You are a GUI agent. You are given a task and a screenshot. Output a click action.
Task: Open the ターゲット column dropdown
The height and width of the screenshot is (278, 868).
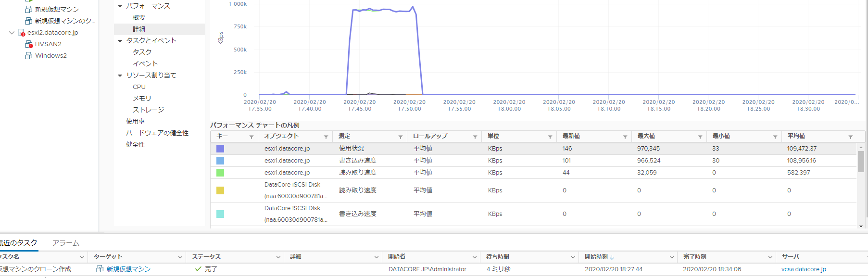pyautogui.click(x=180, y=257)
